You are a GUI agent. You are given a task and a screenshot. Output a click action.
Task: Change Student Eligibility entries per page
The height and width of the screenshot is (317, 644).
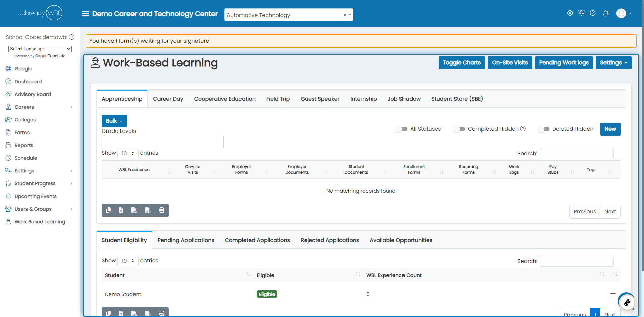pyautogui.click(x=128, y=261)
